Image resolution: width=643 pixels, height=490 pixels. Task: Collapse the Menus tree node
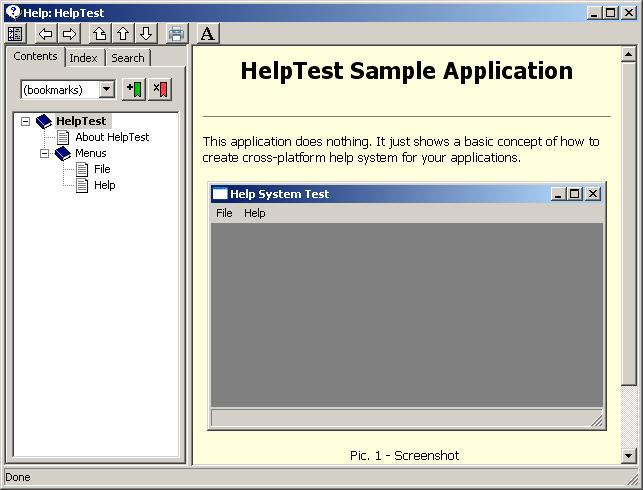44,153
